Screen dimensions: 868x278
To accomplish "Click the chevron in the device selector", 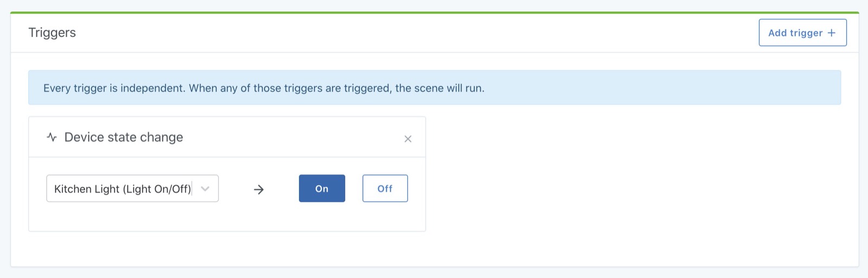I will 205,189.
